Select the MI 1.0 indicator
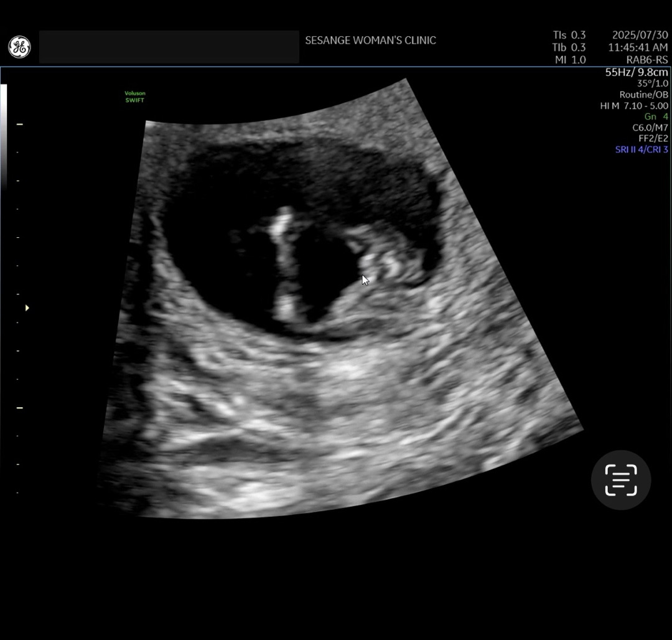Viewport: 672px width, 640px height. pos(570,60)
